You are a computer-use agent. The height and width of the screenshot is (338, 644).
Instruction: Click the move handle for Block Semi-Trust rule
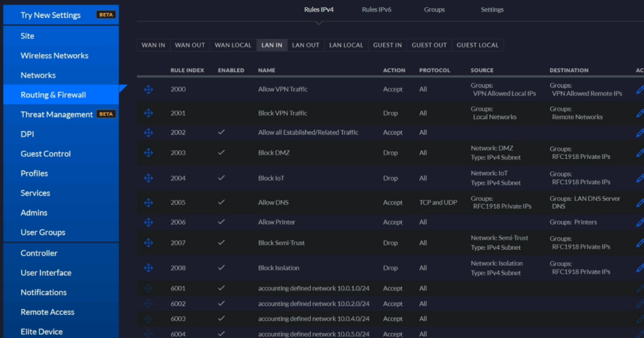click(x=148, y=243)
